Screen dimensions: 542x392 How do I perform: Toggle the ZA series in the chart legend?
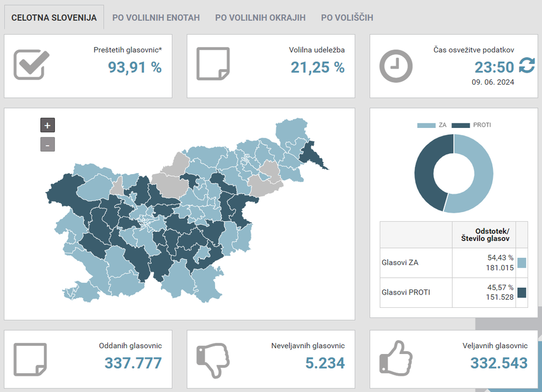pos(430,125)
